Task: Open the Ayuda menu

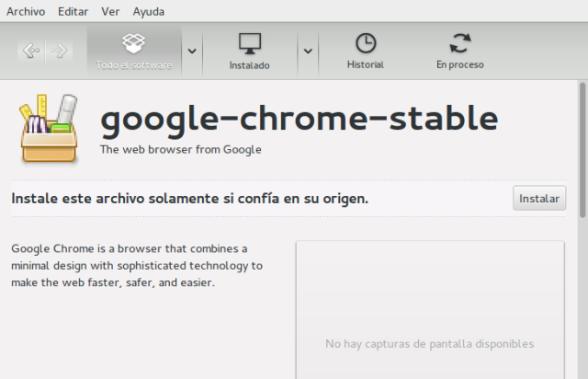Action: point(149,12)
